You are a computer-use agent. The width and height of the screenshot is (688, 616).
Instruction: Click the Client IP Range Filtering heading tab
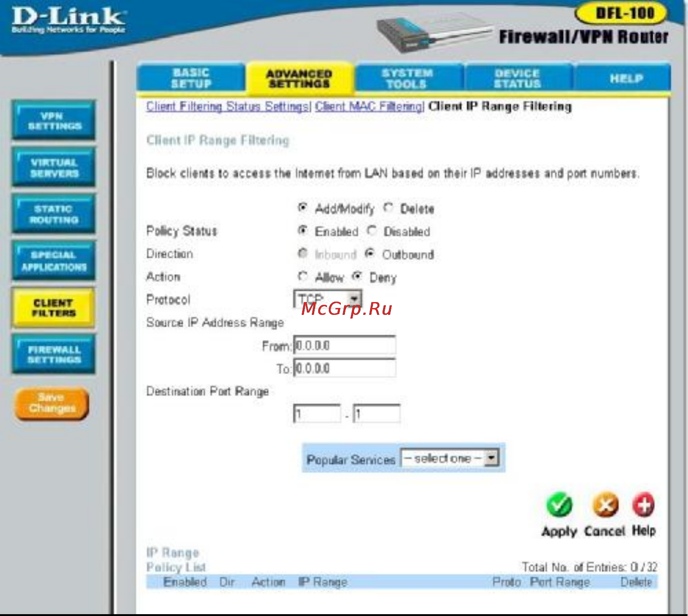(x=500, y=106)
